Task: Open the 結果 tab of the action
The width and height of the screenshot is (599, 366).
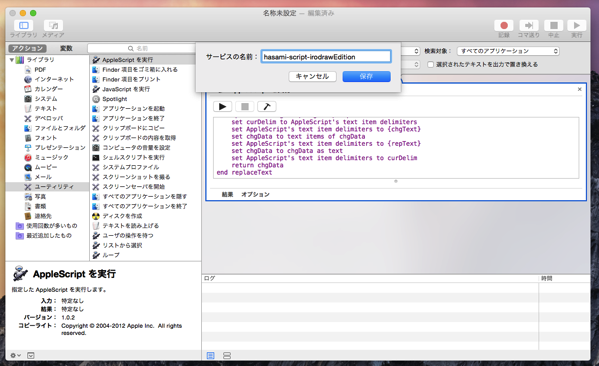Action: click(x=227, y=194)
